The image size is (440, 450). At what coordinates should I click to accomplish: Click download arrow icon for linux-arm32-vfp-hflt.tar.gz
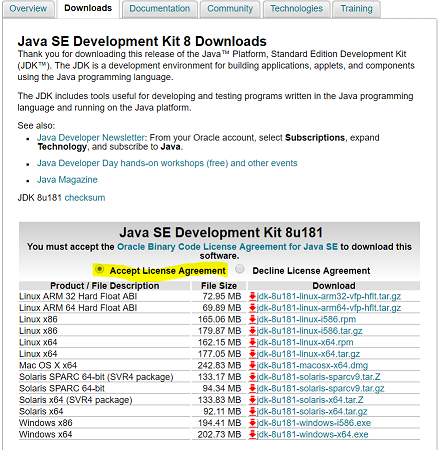252,296
